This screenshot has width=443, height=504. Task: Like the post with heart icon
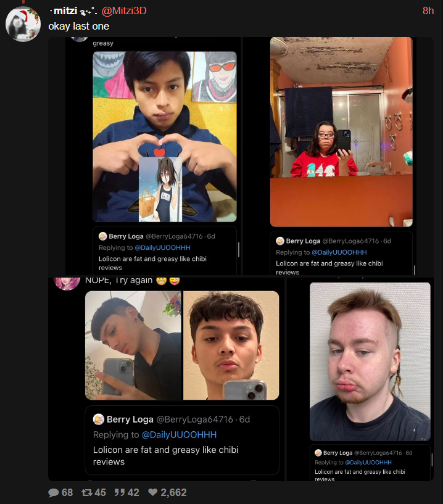(x=152, y=492)
